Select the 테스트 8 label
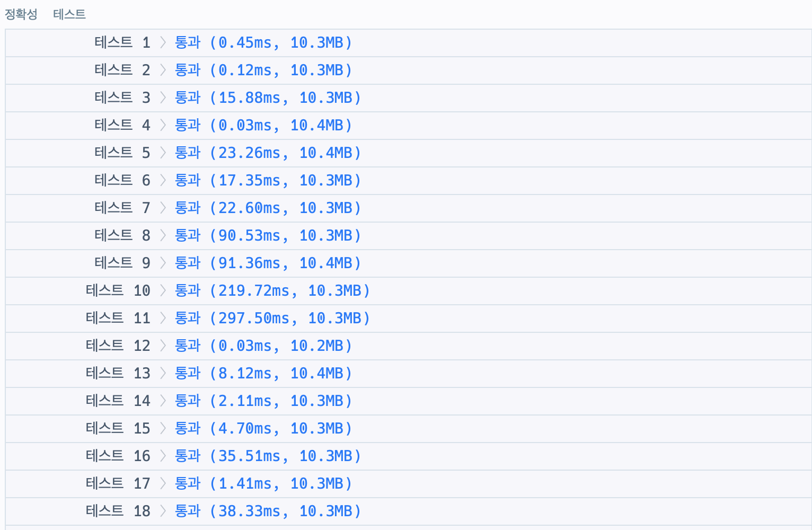This screenshot has height=530, width=812. click(122, 235)
